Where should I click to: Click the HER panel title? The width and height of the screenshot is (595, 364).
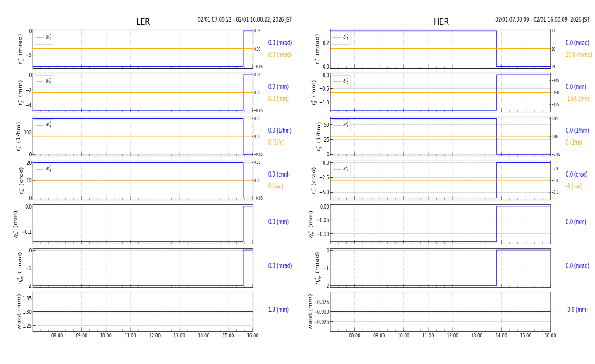pos(441,22)
